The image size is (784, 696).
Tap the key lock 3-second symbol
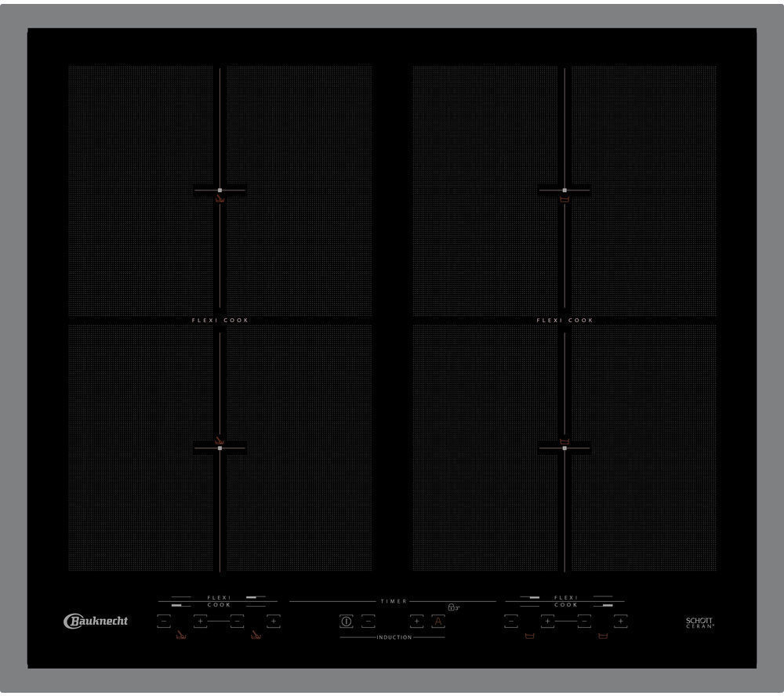click(x=453, y=607)
